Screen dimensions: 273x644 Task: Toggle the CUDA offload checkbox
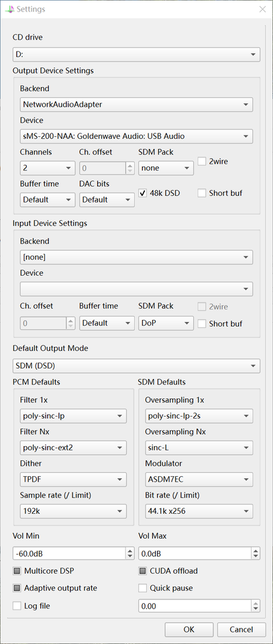(142, 571)
